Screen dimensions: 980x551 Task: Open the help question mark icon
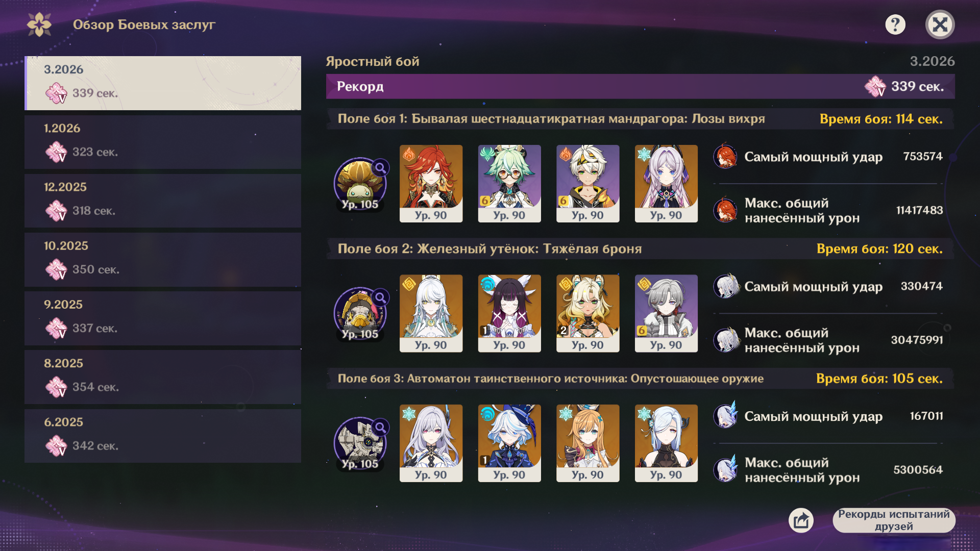pos(895,24)
